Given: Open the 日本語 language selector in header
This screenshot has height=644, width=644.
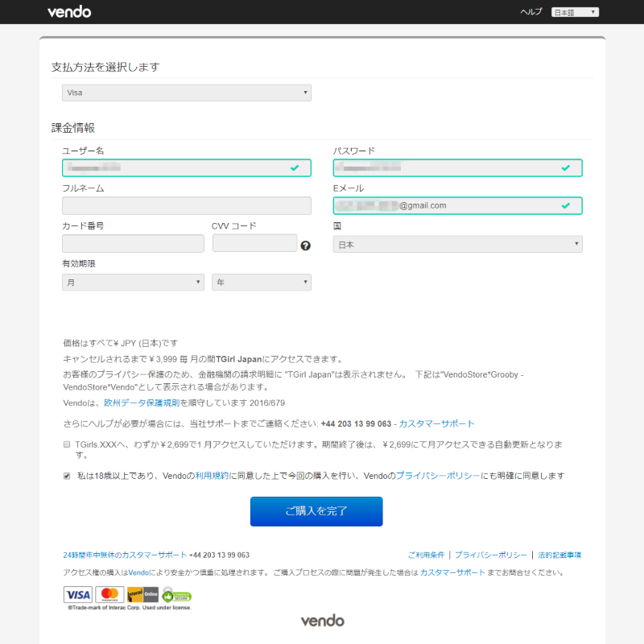Looking at the screenshot, I should [575, 12].
